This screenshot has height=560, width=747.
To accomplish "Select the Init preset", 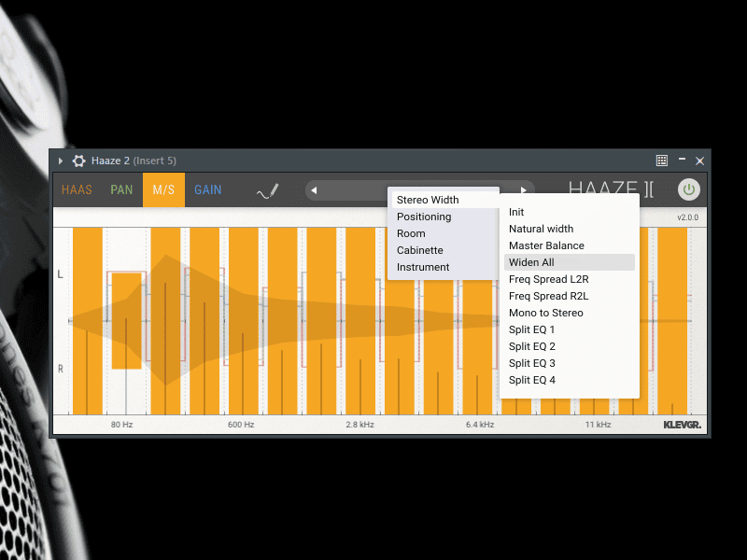I will [516, 212].
